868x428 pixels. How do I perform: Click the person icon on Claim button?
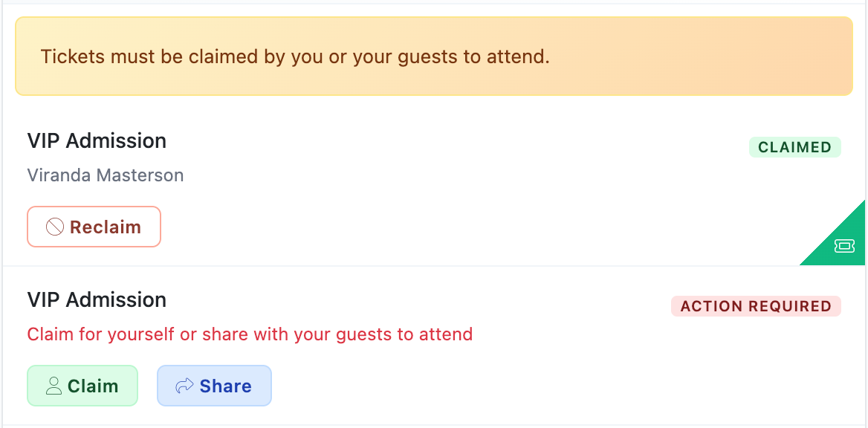(53, 386)
